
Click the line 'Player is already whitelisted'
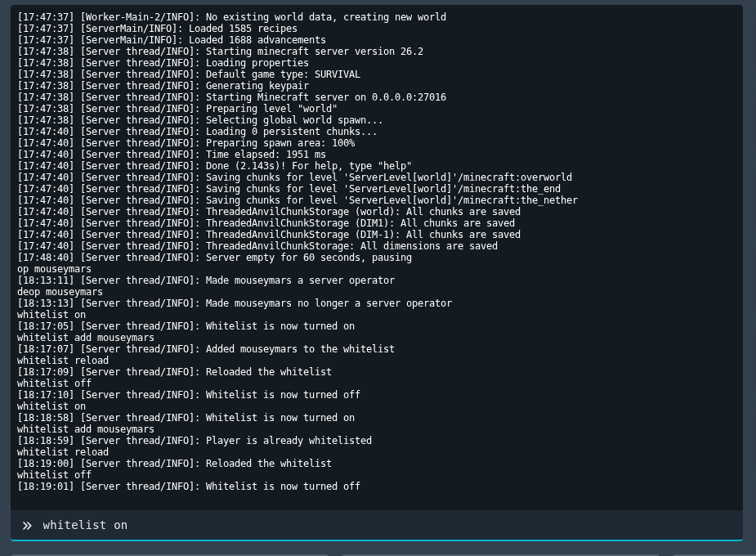pos(195,442)
